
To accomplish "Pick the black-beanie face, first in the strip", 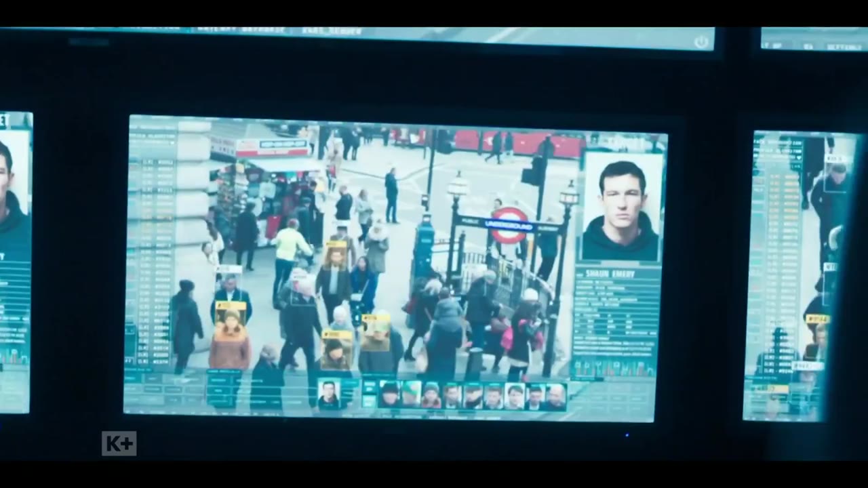I will point(389,394).
